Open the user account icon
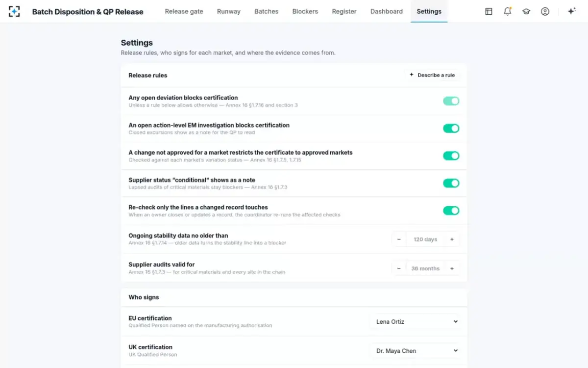The image size is (588, 368). (x=545, y=11)
